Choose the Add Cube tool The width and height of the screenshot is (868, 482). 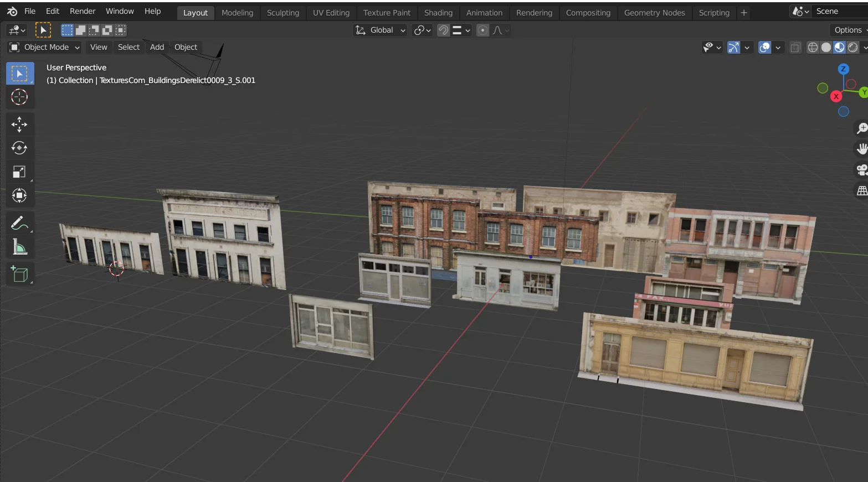(19, 274)
